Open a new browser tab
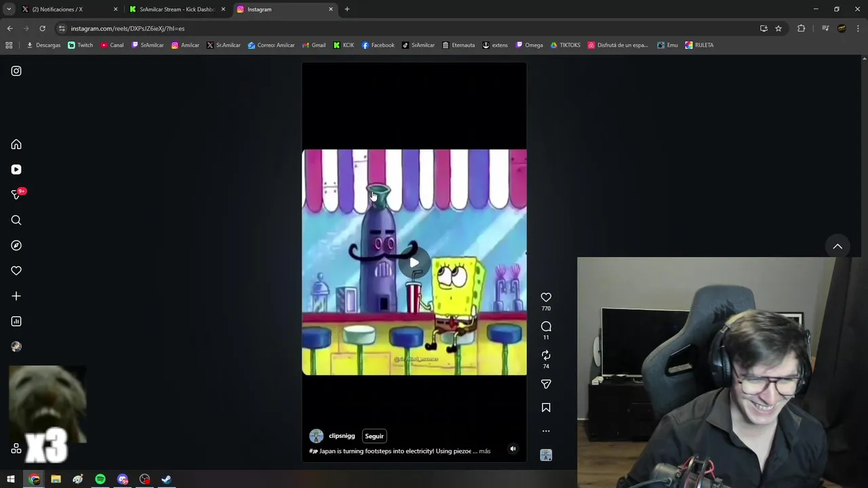Viewport: 868px width, 488px height. 347,9
